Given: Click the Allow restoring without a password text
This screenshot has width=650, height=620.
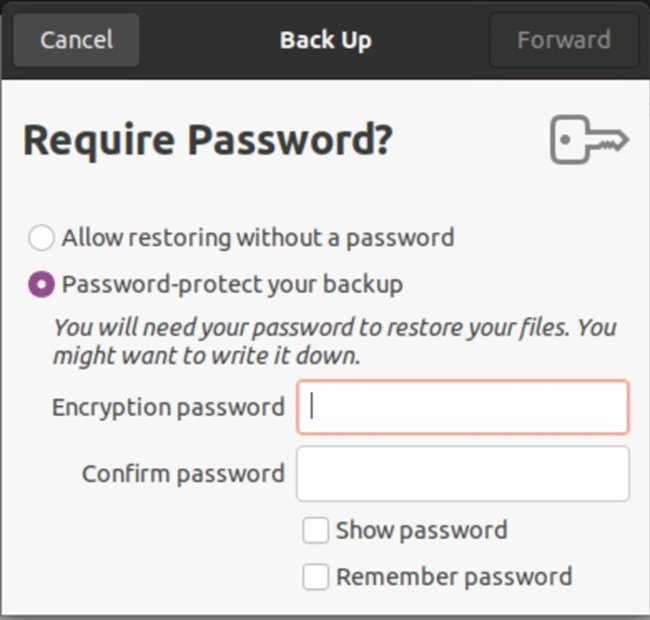Looking at the screenshot, I should click(x=257, y=238).
